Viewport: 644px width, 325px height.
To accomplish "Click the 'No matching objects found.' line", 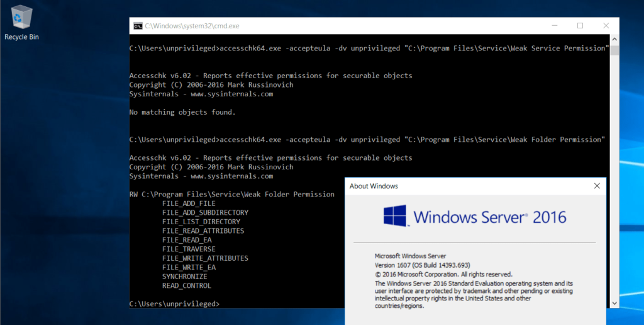I will click(183, 112).
